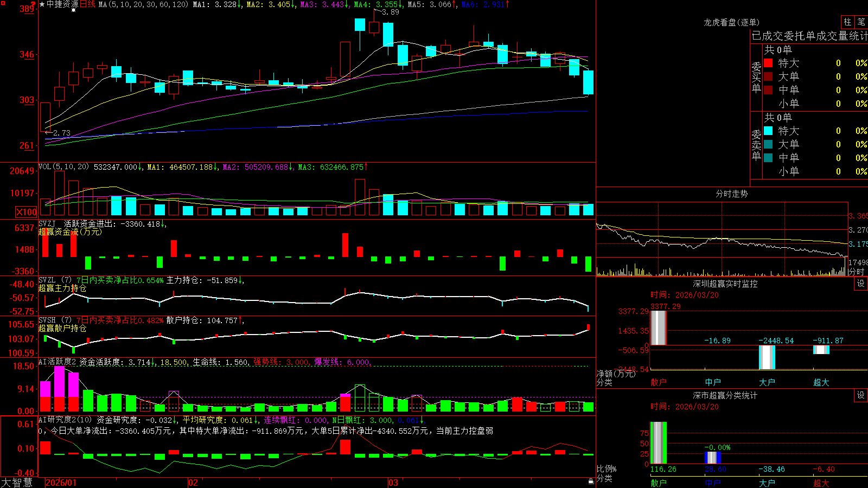
Task: Select the 2026/01 date marker
Action: click(61, 483)
